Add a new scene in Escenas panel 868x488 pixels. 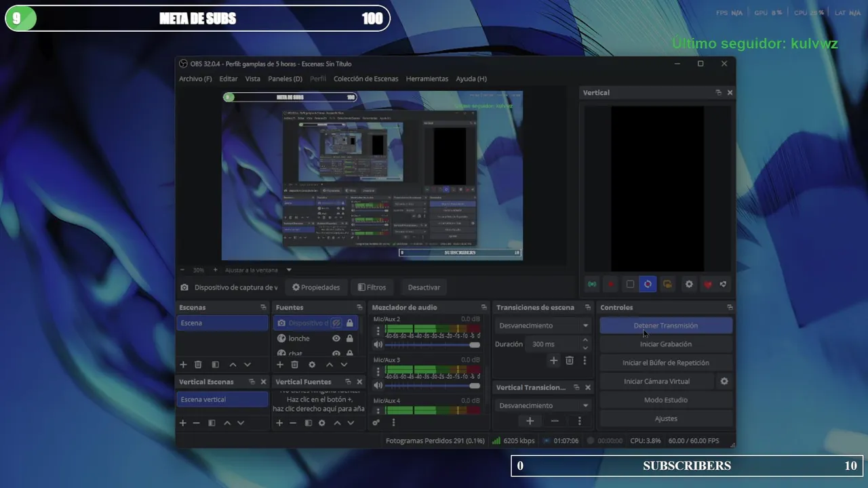click(x=183, y=365)
